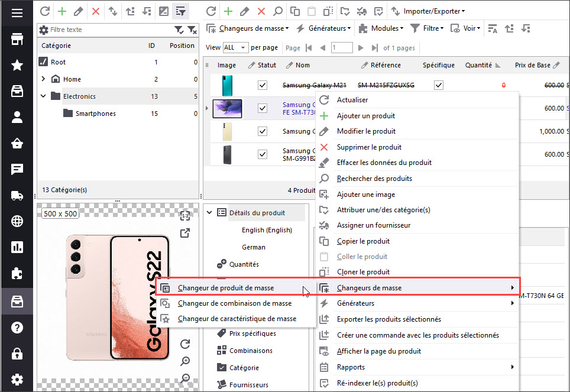Open the image preview in an external window

[185, 233]
